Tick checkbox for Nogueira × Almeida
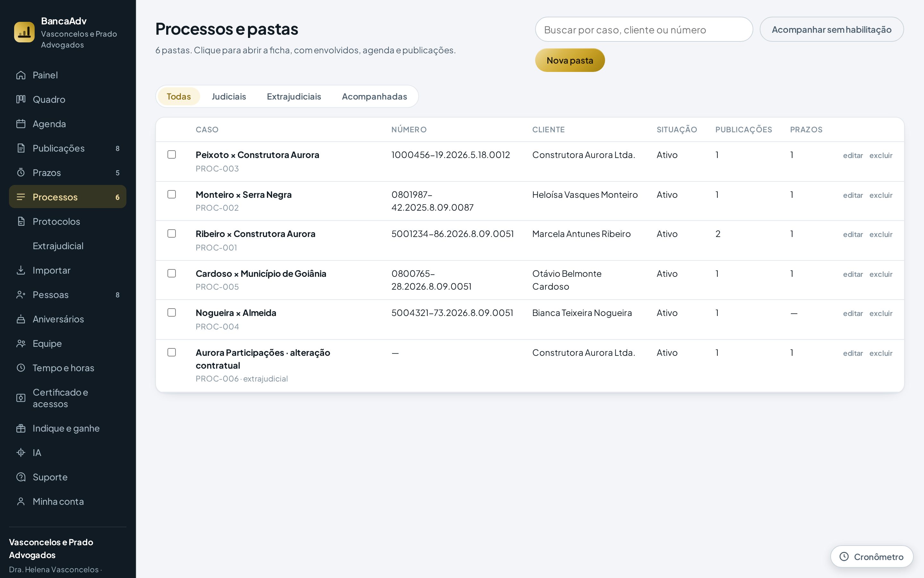 (x=172, y=313)
